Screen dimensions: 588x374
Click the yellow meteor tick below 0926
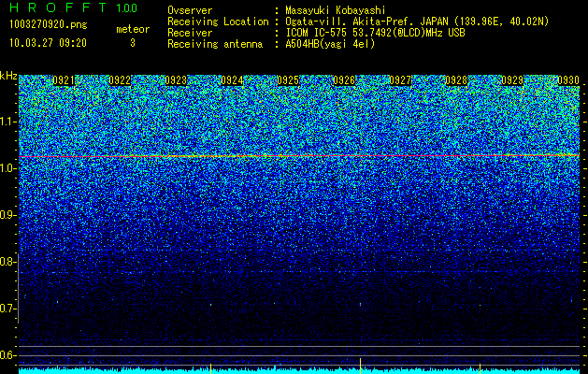pos(361,366)
